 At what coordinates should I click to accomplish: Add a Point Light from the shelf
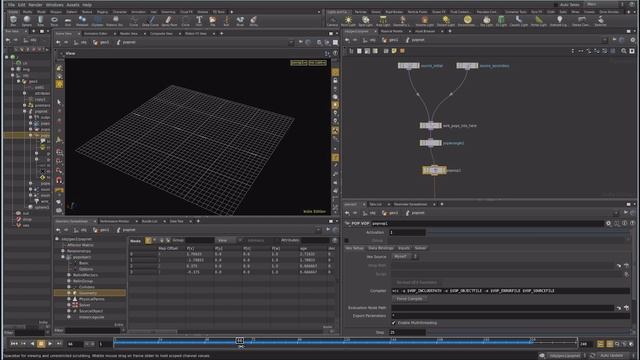(x=348, y=21)
